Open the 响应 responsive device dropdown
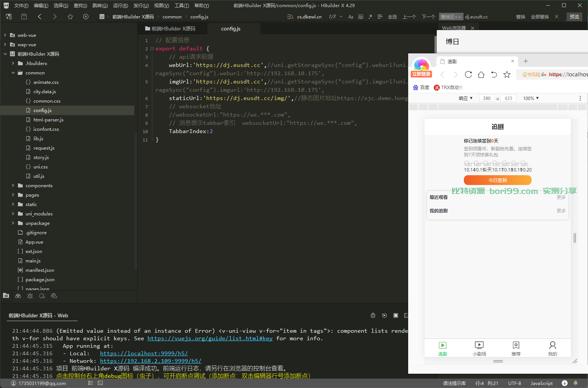 (x=466, y=98)
